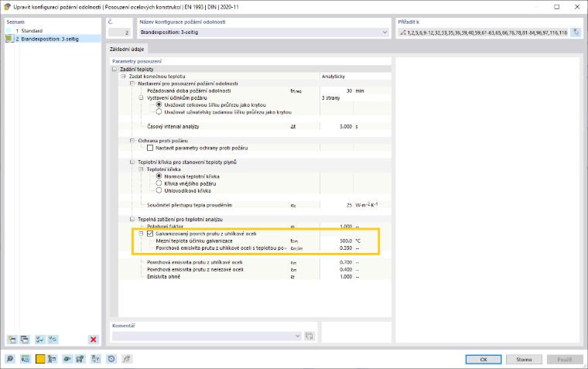Click 'Analyticky' value cell
Image resolution: width=588 pixels, height=369 pixels.
coord(355,76)
